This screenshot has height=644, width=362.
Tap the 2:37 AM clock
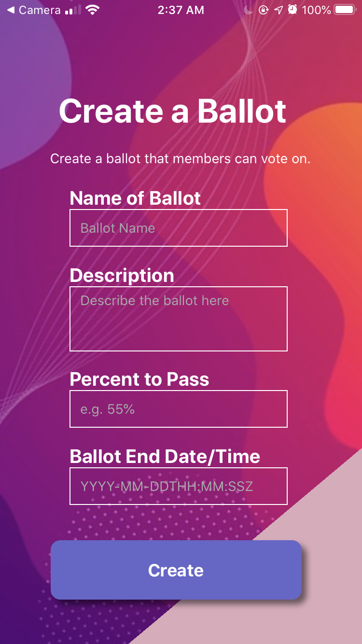tap(180, 10)
